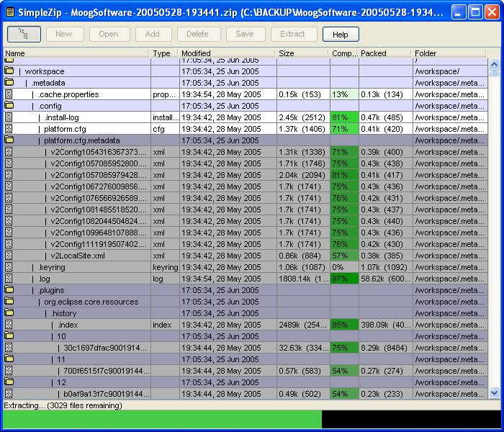Select the .metadata folder icon

[x=9, y=82]
